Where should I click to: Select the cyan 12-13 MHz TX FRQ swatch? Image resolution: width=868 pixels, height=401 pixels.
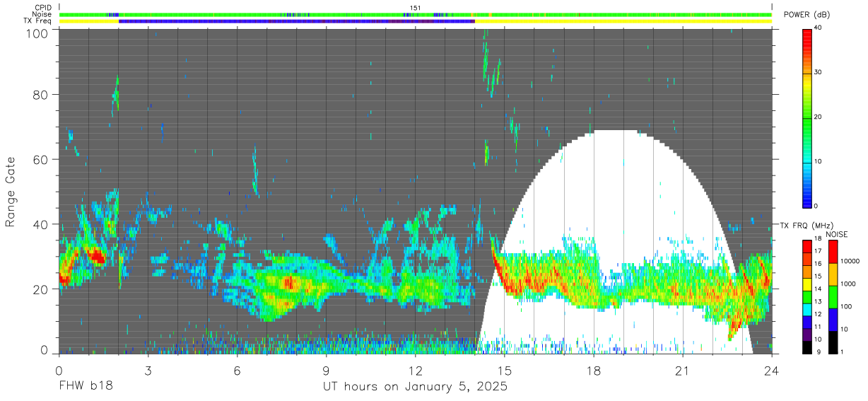point(807,310)
